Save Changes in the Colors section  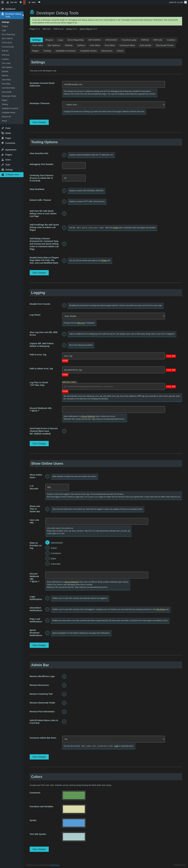pos(39,849)
